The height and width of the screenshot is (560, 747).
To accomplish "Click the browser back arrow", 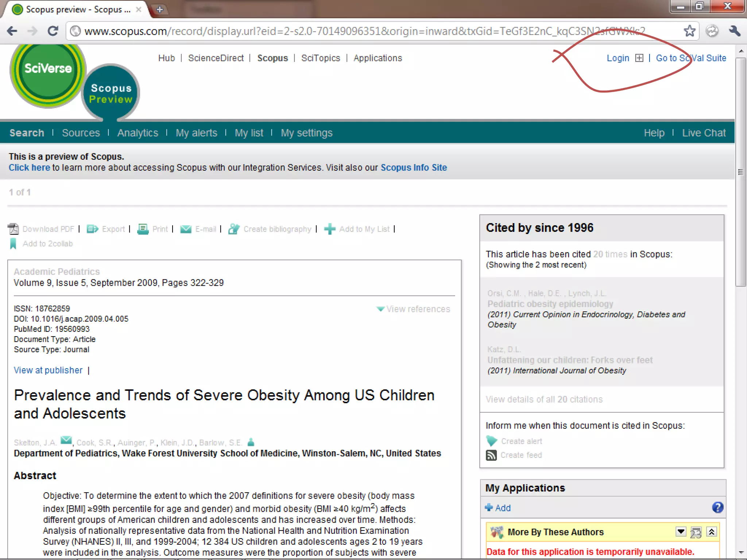I will pyautogui.click(x=12, y=31).
